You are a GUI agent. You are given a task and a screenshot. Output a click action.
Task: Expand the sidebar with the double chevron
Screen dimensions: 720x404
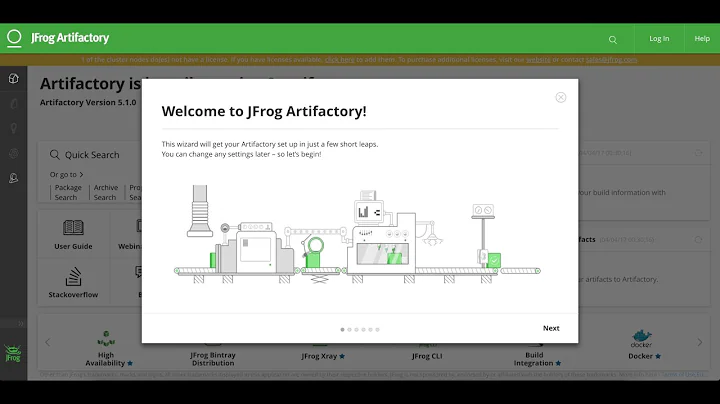tap(21, 324)
